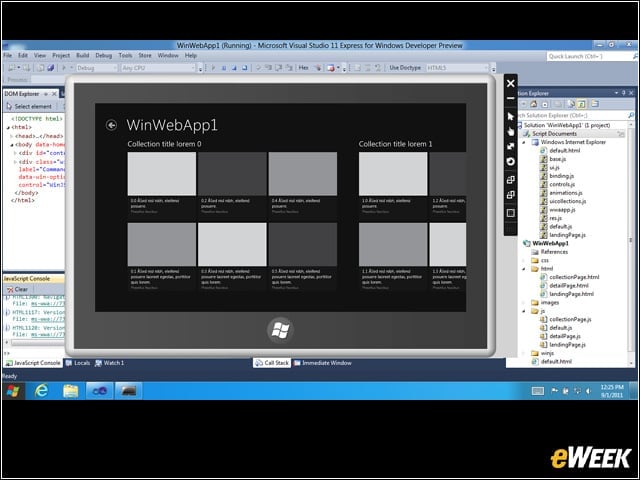Select the simulator touch emulation hand tool
Viewport: 640px width, 480px height.
click(x=510, y=131)
